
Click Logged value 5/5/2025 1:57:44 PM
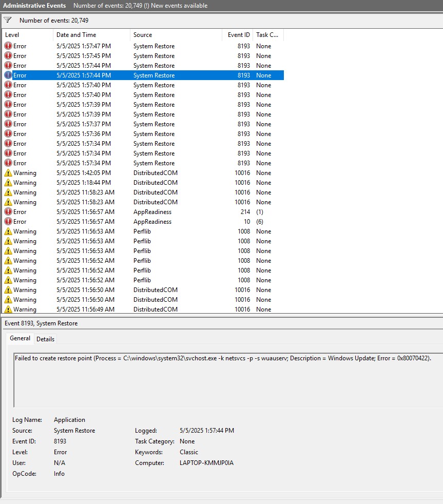pyautogui.click(x=207, y=431)
